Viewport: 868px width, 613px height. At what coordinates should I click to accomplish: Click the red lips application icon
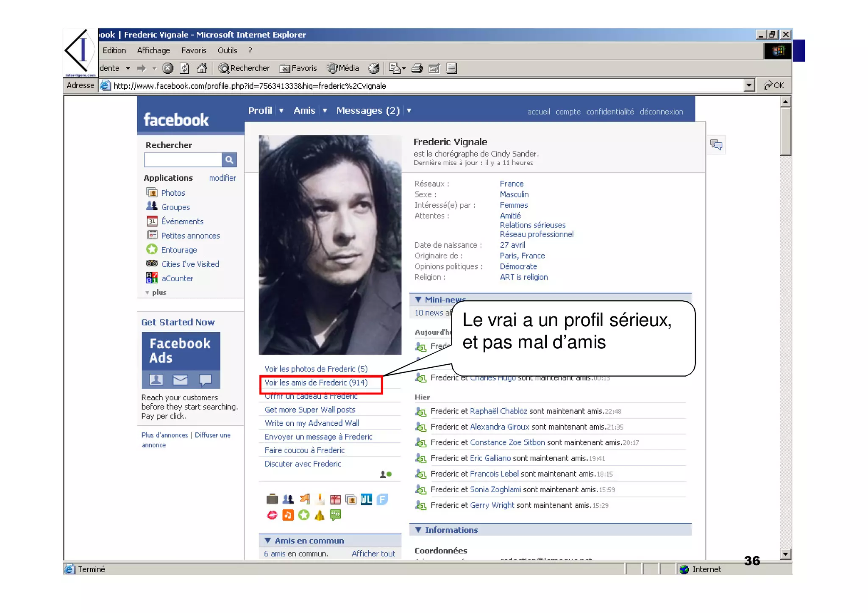coord(272,515)
